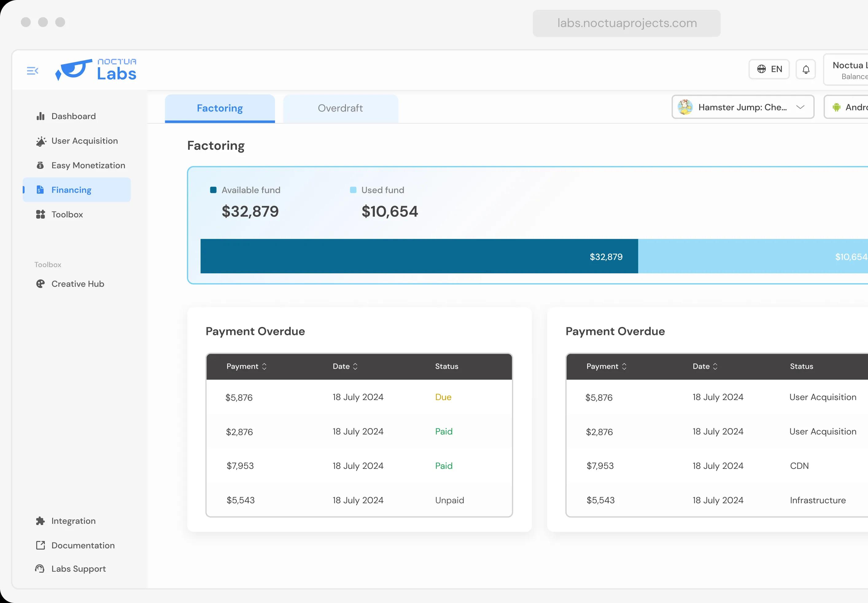Expand the Hamster Jump app dropdown chevron
This screenshot has height=603, width=868.
point(800,107)
